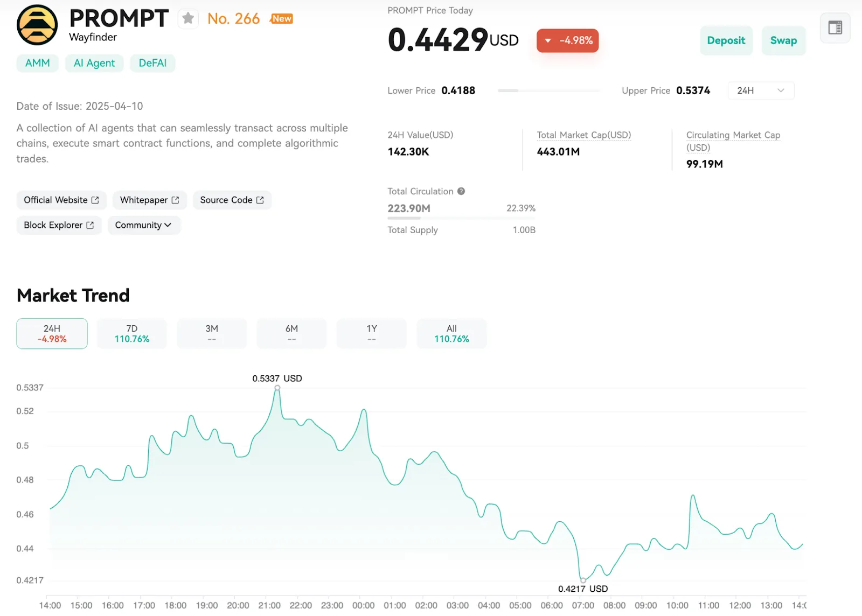Click the No. 266 ranking text
Screen dimensions: 862x616
coord(233,19)
